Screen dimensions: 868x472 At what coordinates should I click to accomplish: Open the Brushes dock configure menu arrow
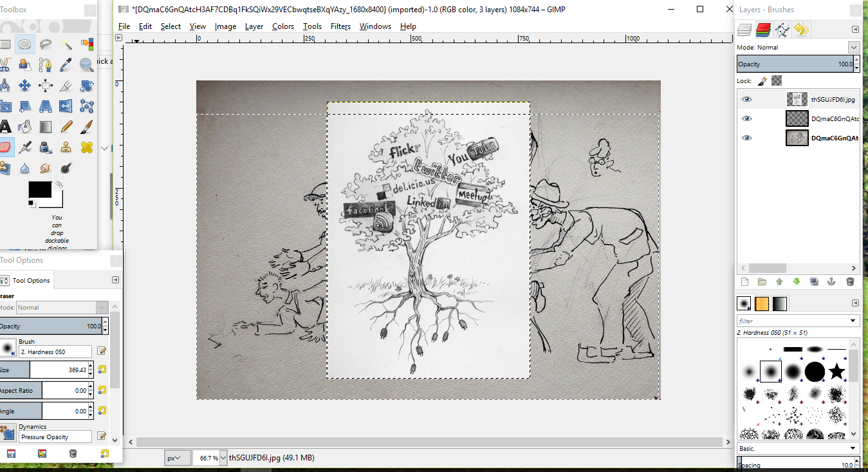(855, 303)
